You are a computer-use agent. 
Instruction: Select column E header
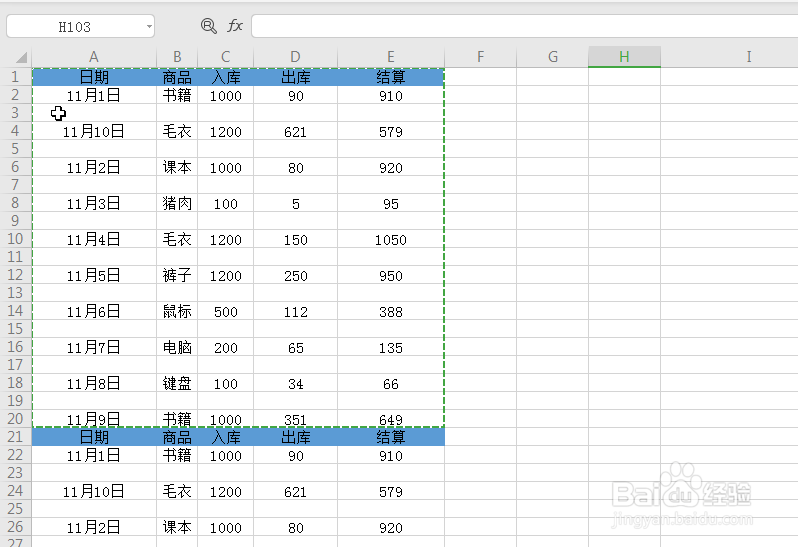click(391, 57)
